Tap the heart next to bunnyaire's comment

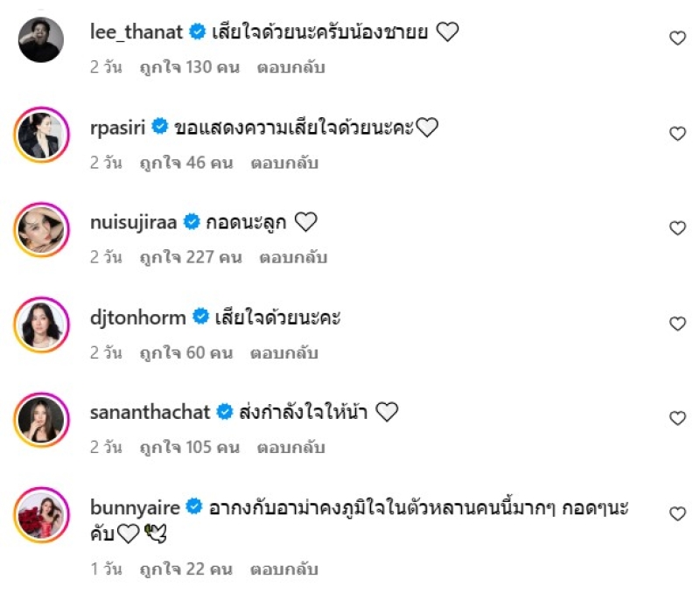pos(676,513)
